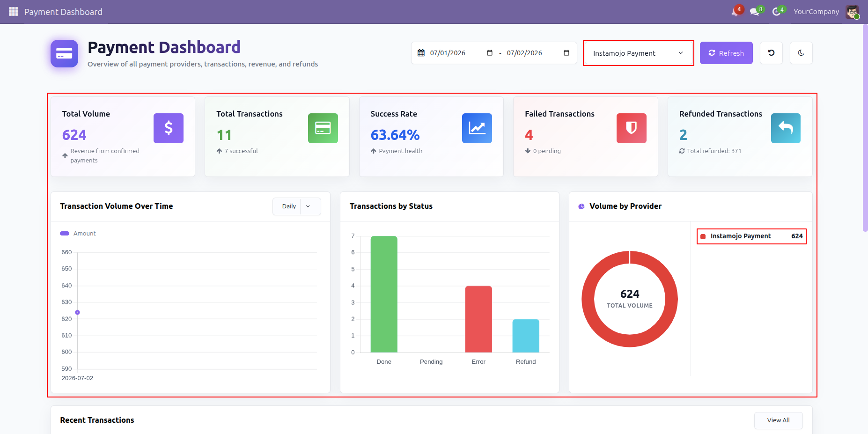Click the Refresh button
This screenshot has height=434, width=868.
[x=726, y=53]
